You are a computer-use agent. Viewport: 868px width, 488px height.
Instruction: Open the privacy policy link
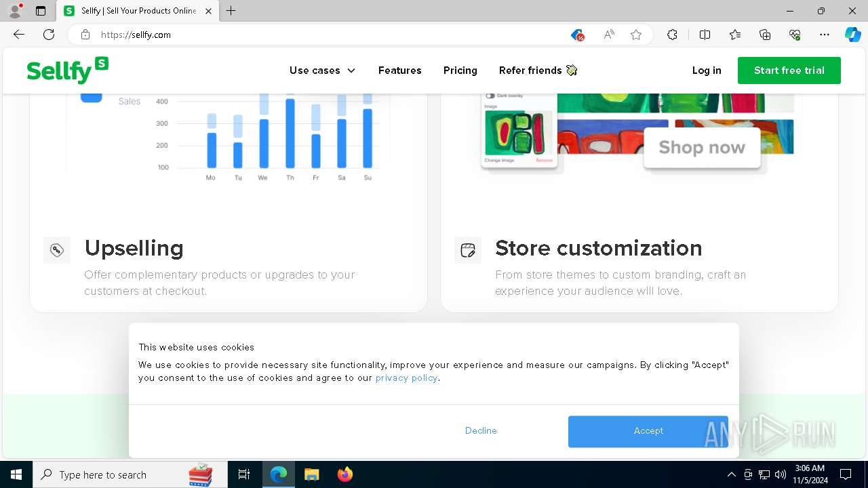coord(407,378)
